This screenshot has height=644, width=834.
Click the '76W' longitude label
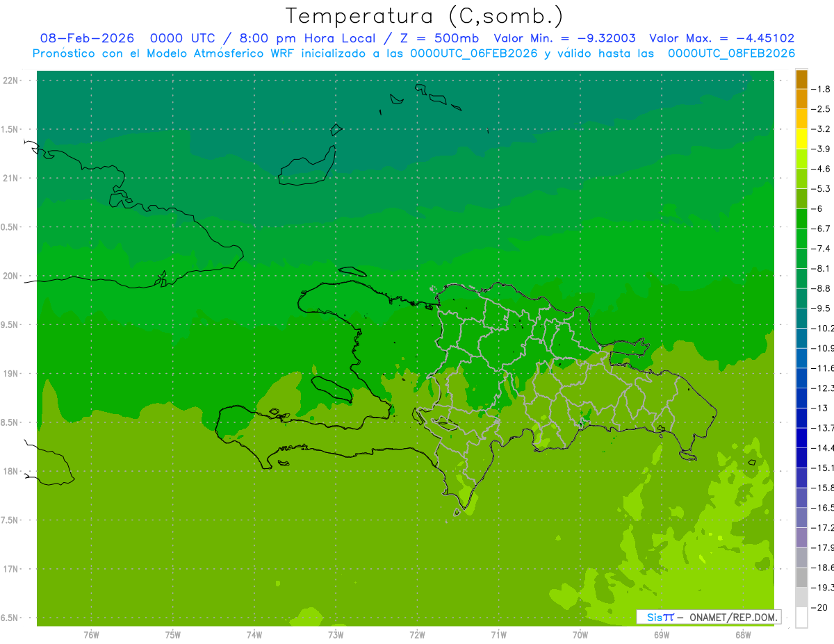91,634
